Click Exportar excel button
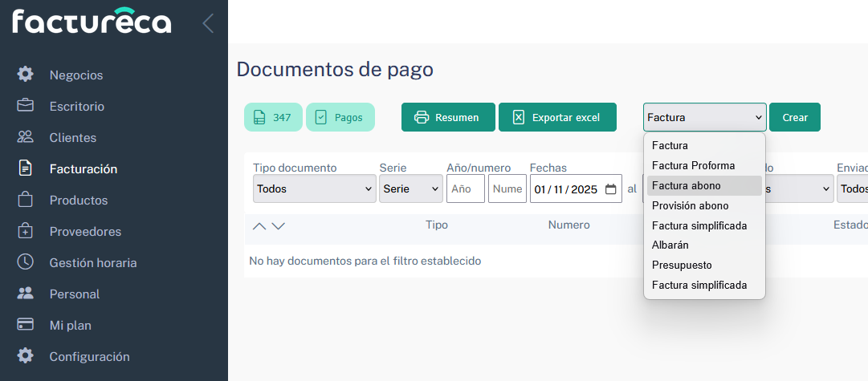The height and width of the screenshot is (381, 868). tap(557, 117)
